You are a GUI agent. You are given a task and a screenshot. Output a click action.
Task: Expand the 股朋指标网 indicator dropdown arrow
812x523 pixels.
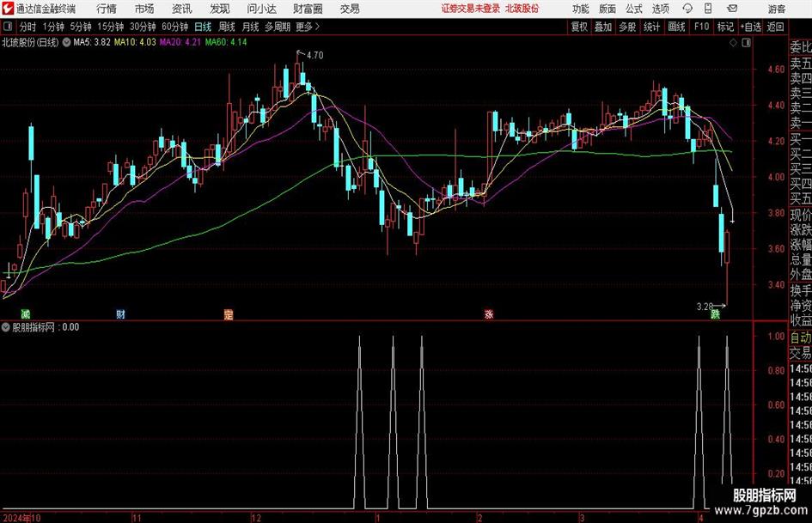pyautogui.click(x=6, y=327)
